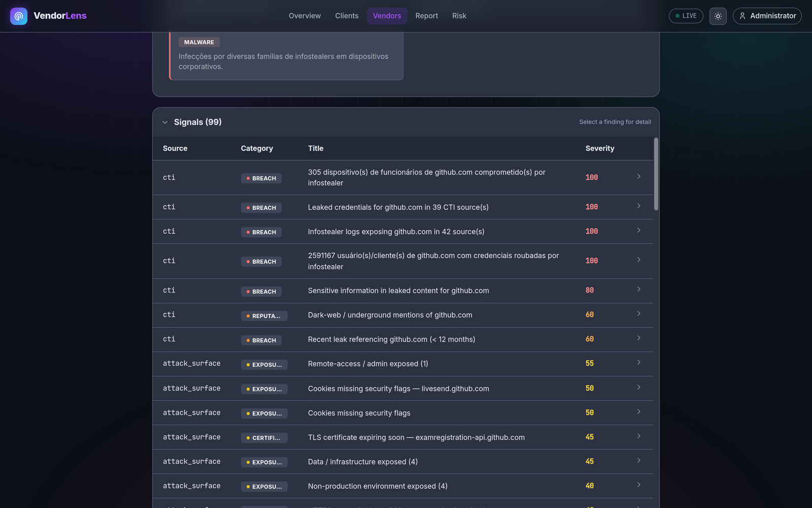Open chevron for TLS certificate expiring row
812x508 pixels.
coord(639,436)
